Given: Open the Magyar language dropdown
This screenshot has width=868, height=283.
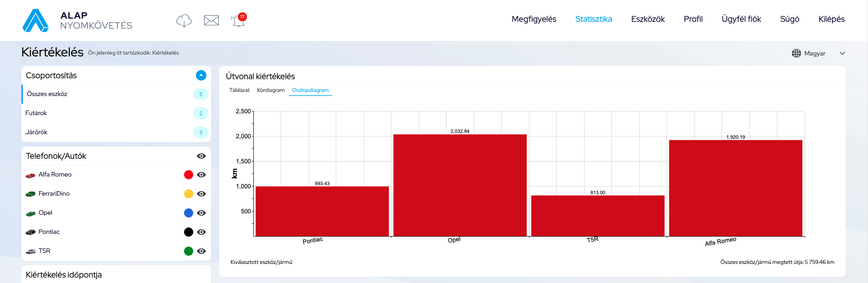Looking at the screenshot, I should 842,53.
